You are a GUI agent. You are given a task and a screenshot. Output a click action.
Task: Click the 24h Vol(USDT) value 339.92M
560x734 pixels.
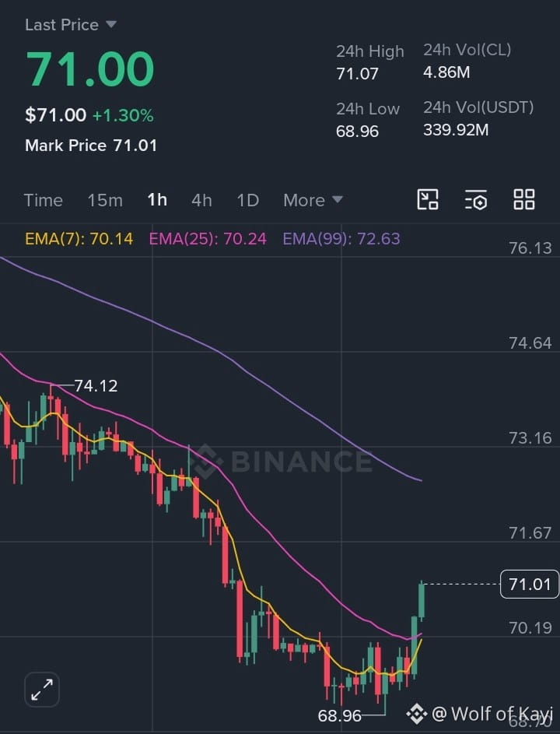click(x=456, y=130)
